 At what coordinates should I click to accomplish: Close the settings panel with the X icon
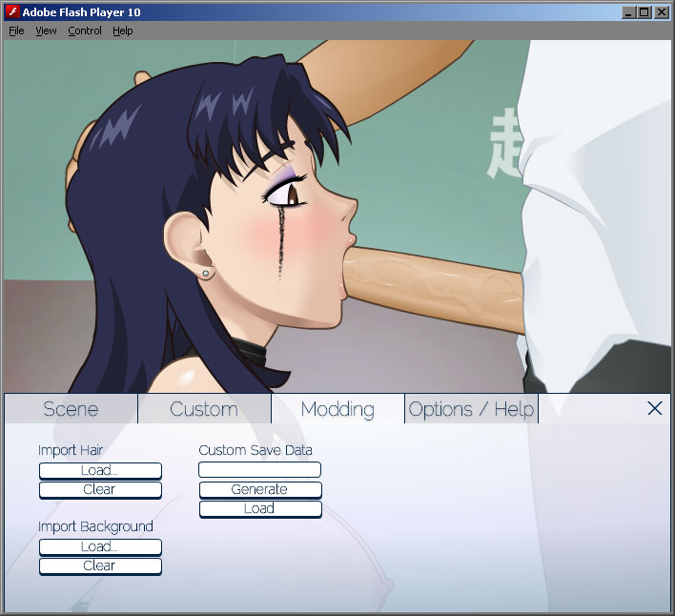pyautogui.click(x=654, y=408)
